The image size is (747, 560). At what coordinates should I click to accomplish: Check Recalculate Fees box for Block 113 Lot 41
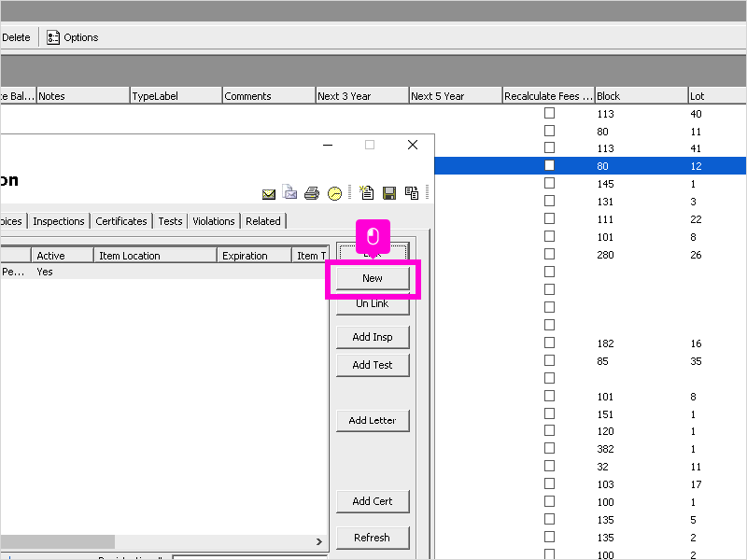tap(549, 147)
